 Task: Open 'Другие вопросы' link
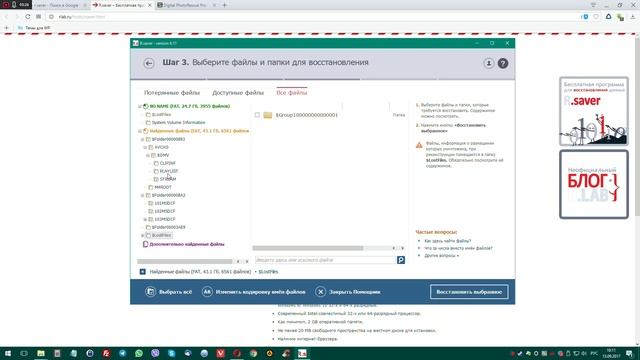point(441,256)
